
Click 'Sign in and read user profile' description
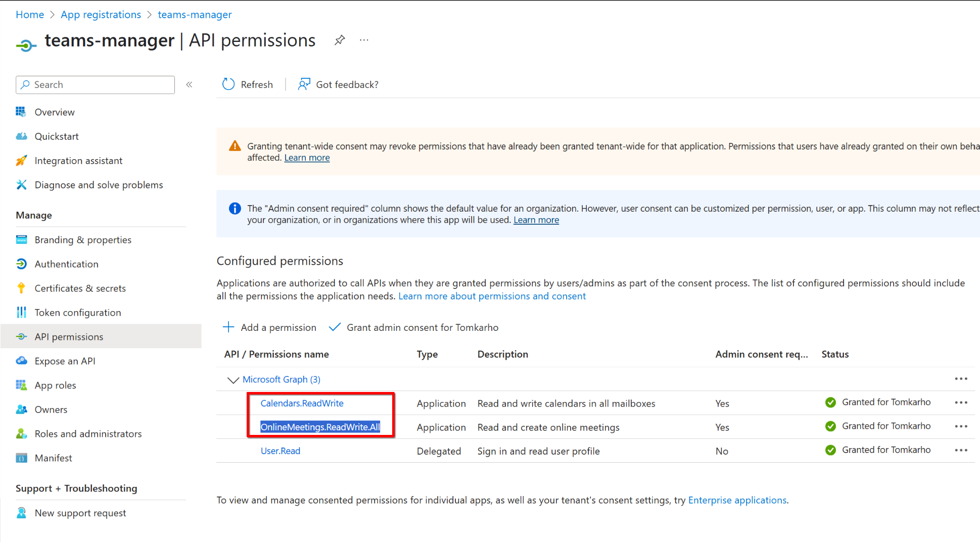click(x=538, y=451)
